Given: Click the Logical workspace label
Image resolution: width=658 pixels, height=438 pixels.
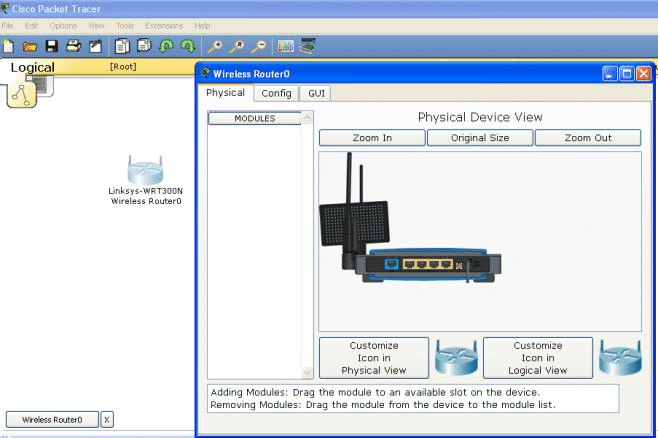Looking at the screenshot, I should coord(32,68).
